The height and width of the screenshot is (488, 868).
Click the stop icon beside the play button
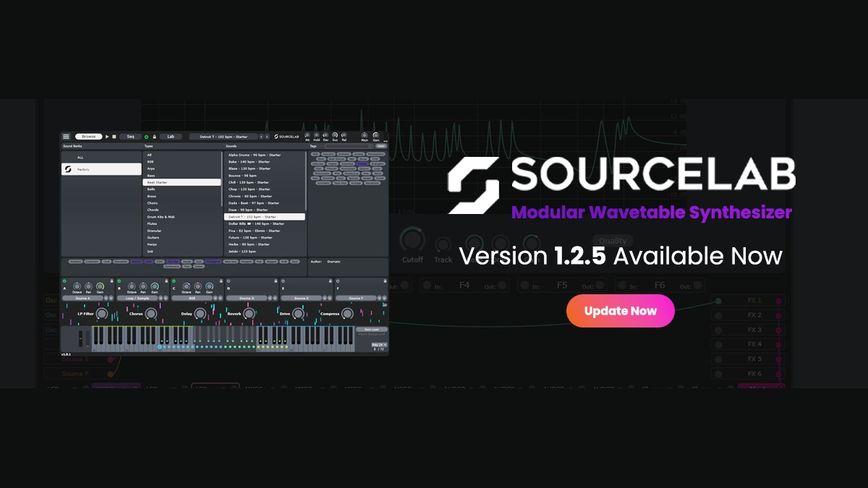click(114, 136)
